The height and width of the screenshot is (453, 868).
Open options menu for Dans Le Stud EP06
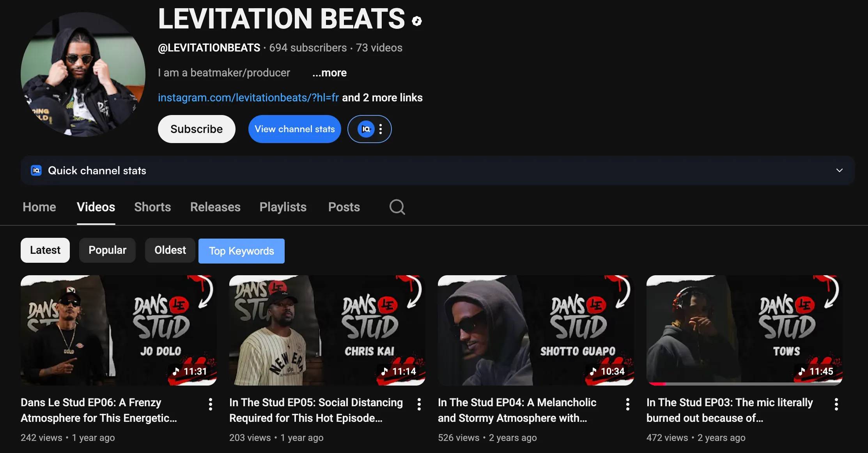[x=211, y=404]
